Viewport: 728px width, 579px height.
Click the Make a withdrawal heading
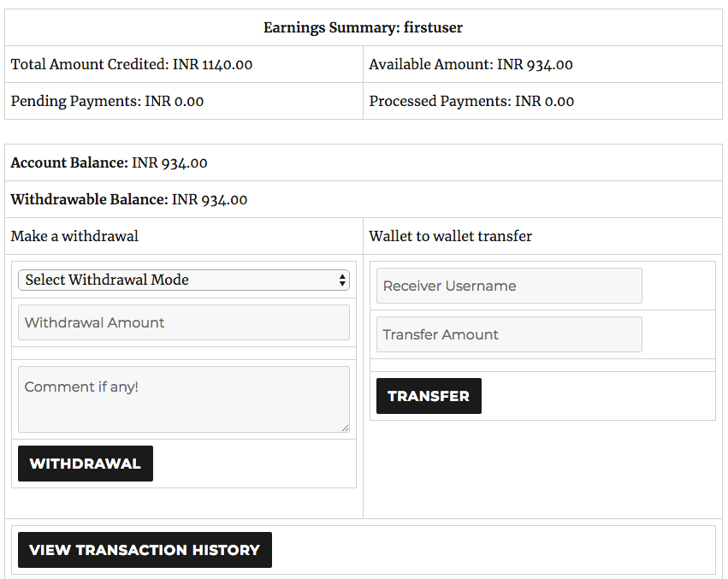point(74,236)
